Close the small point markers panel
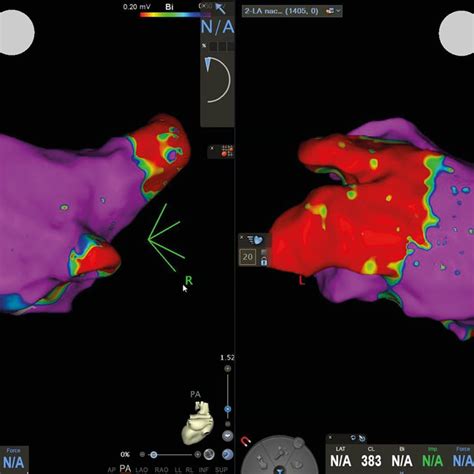The height and width of the screenshot is (474, 474). tap(212, 148)
